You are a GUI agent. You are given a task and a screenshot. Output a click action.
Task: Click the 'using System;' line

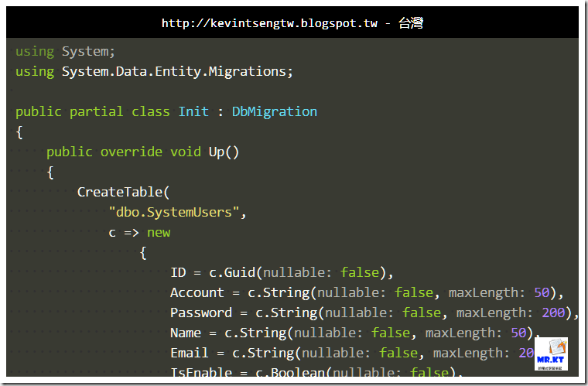[x=65, y=51]
